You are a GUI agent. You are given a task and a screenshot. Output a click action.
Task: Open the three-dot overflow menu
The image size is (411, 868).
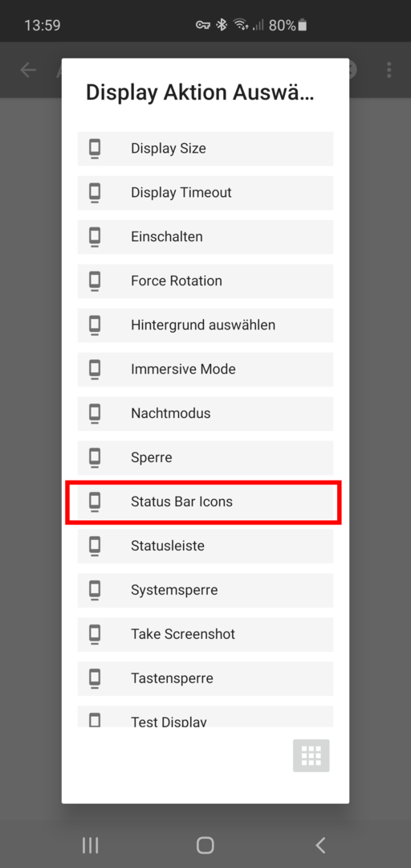click(x=389, y=70)
